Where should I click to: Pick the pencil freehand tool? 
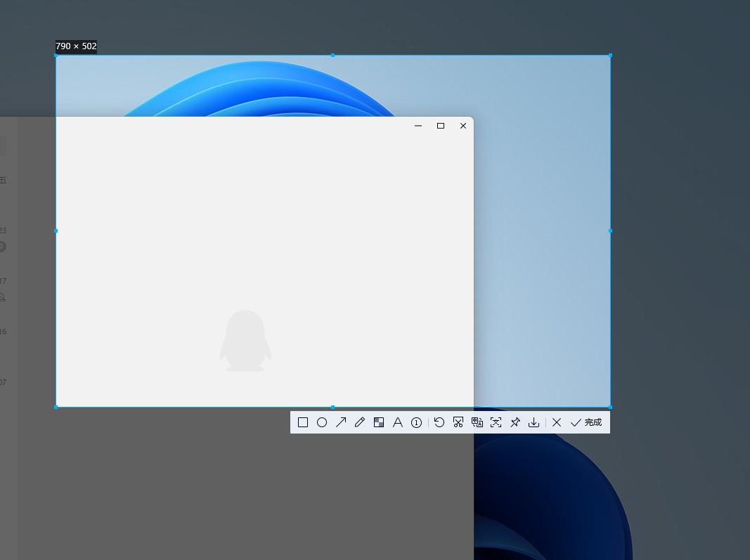(360, 422)
